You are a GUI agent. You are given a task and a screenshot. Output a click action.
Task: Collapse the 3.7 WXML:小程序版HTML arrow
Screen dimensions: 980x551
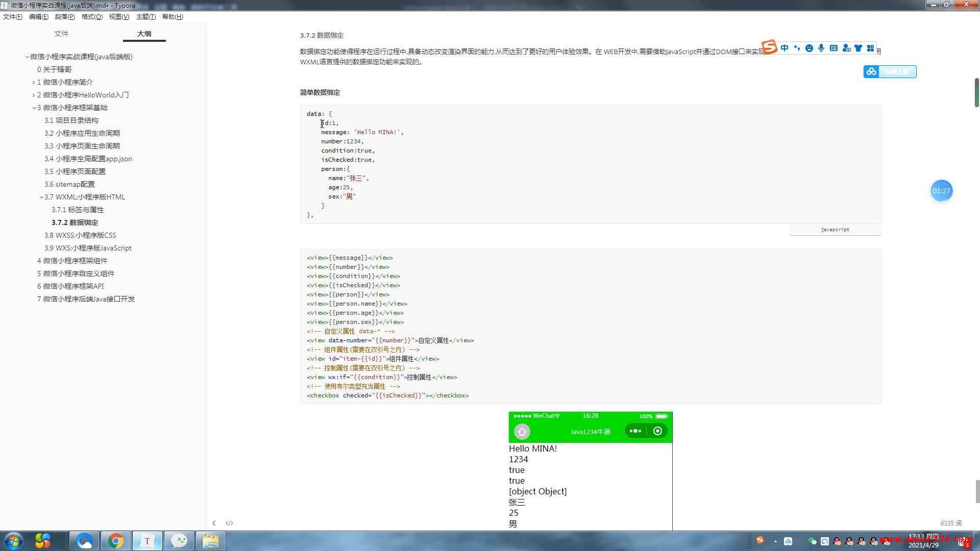[41, 197]
